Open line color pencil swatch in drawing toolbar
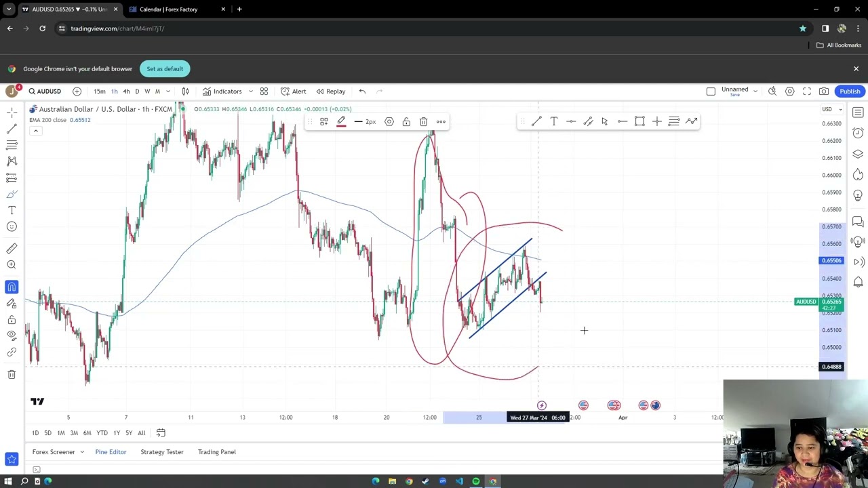Viewport: 868px width, 488px height. [x=341, y=122]
